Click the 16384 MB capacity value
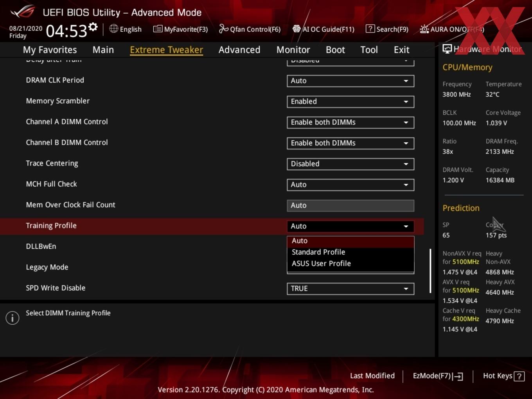 coord(500,180)
